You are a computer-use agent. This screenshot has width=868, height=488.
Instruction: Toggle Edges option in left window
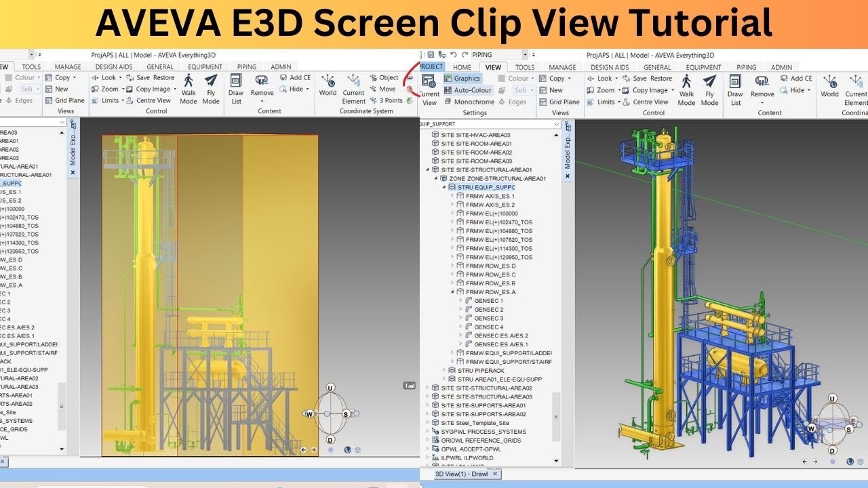pos(19,100)
